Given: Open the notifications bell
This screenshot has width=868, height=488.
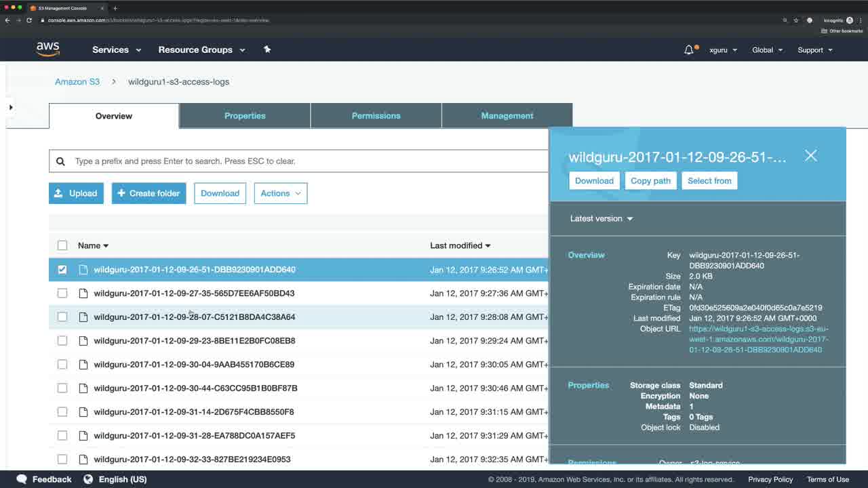Looking at the screenshot, I should point(689,49).
